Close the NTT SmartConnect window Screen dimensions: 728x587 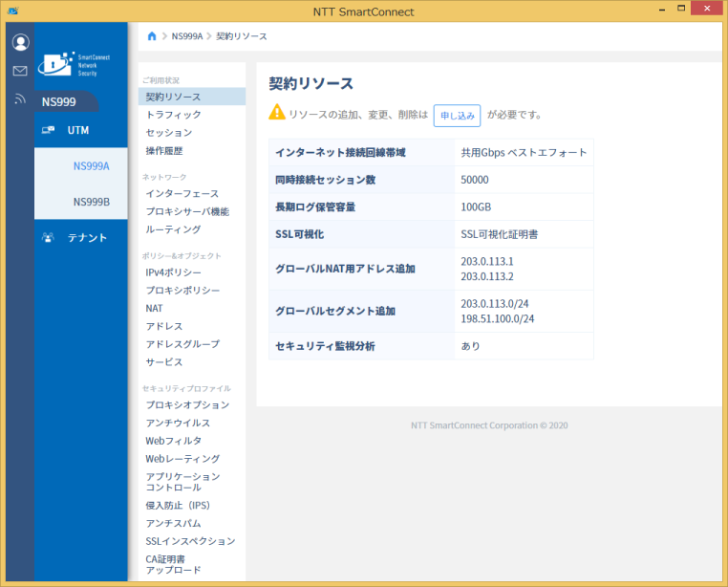pyautogui.click(x=707, y=9)
